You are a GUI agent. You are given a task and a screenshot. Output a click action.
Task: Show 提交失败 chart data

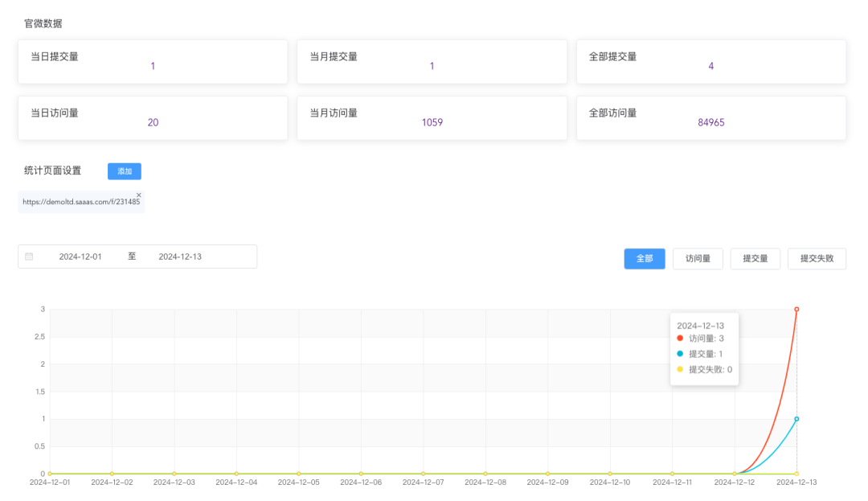pos(816,259)
